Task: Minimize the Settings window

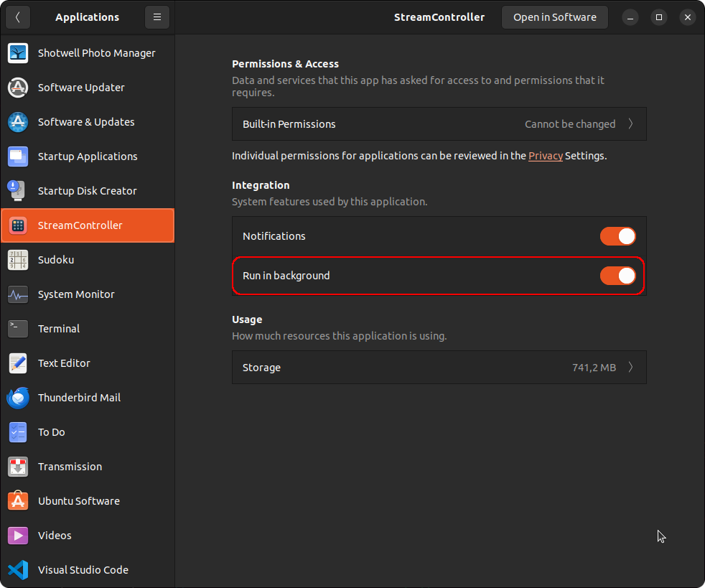Action: 630,17
